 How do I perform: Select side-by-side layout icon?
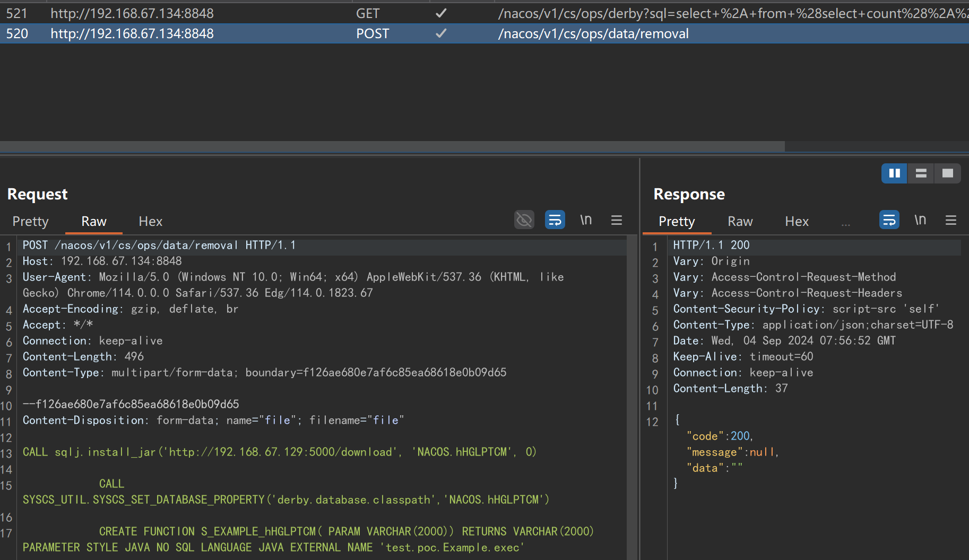coord(895,173)
